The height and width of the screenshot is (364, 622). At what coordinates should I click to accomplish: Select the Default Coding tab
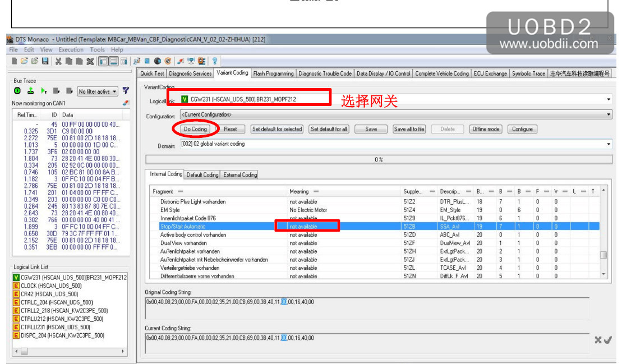pyautogui.click(x=202, y=175)
